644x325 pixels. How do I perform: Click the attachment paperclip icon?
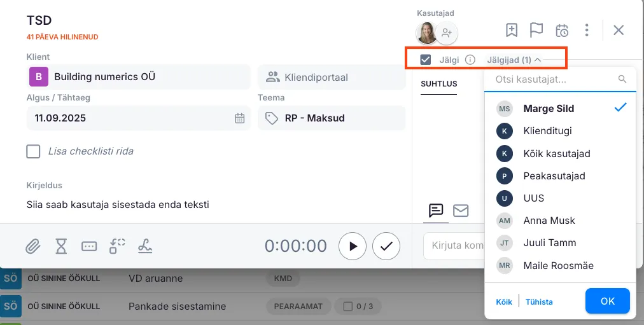(x=33, y=247)
